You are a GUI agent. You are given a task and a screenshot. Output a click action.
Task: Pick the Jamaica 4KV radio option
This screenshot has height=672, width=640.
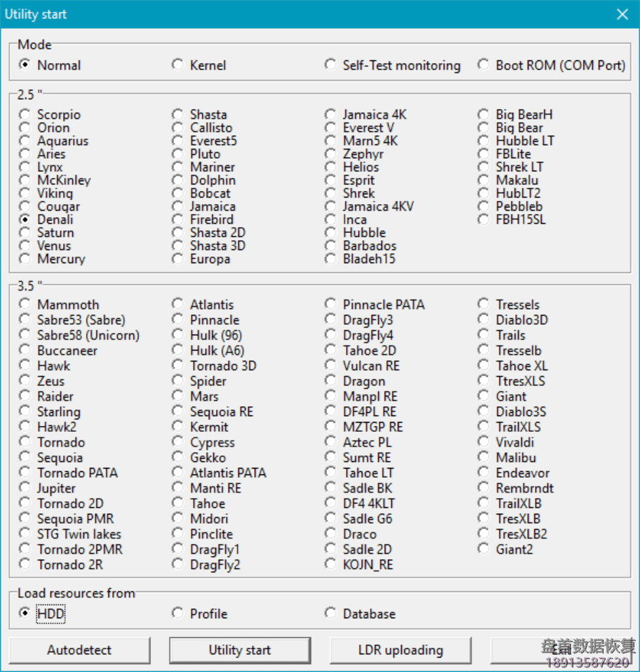point(331,206)
